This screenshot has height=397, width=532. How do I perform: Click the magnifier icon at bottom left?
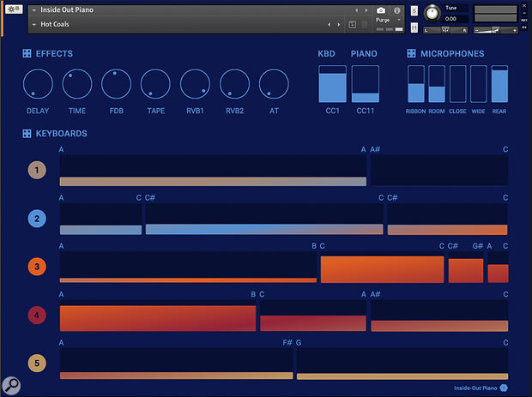pyautogui.click(x=11, y=384)
